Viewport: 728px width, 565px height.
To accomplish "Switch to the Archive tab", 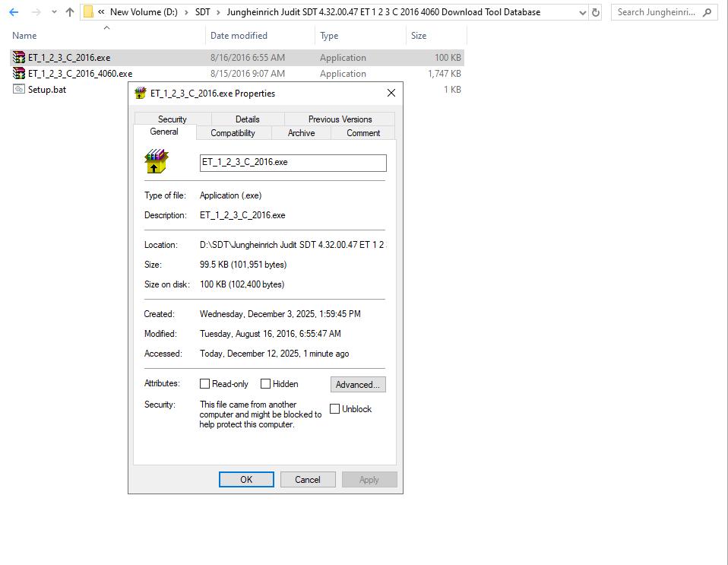I will 302,133.
